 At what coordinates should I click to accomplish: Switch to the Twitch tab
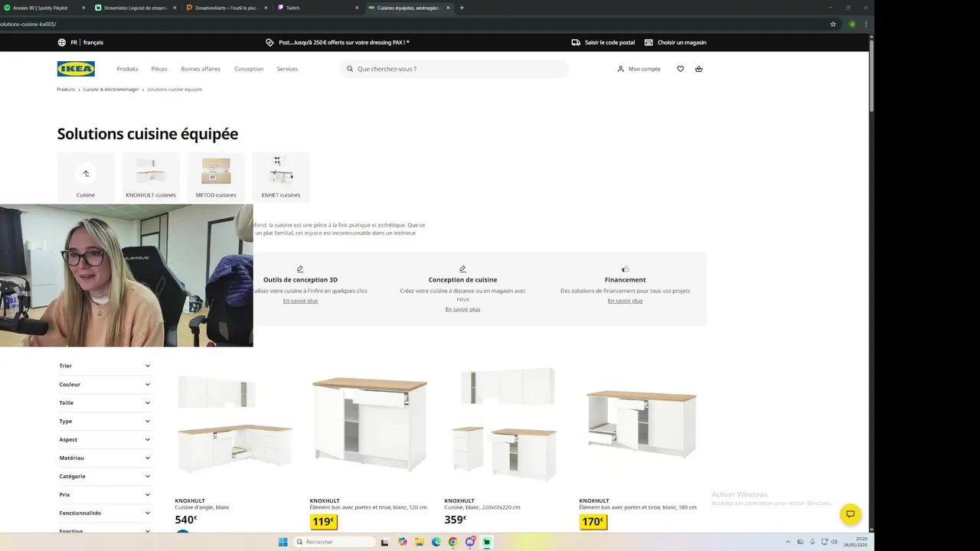coord(318,8)
